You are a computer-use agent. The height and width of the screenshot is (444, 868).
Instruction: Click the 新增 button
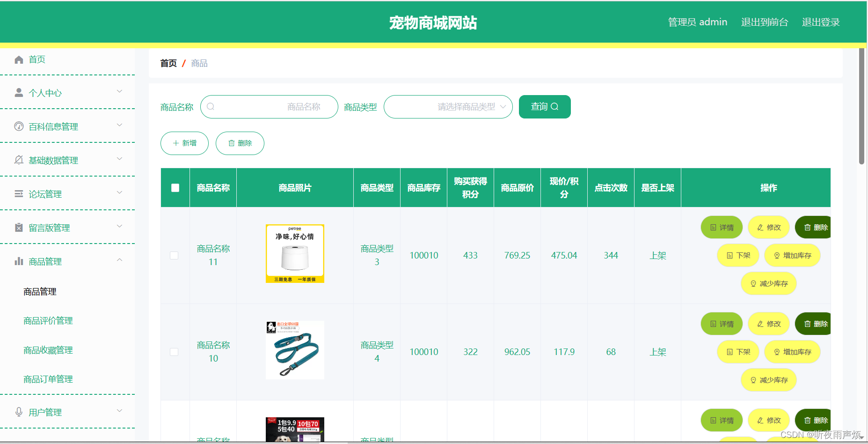[184, 143]
